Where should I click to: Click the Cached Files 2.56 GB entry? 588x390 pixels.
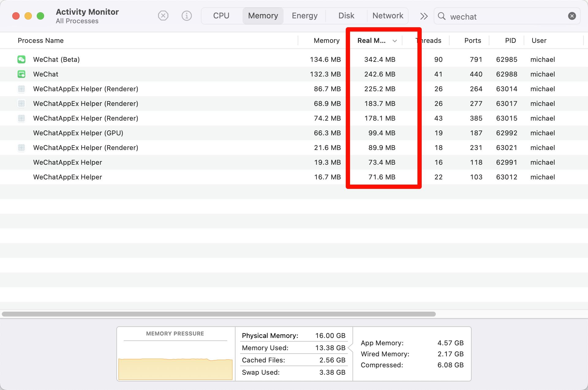pos(294,360)
